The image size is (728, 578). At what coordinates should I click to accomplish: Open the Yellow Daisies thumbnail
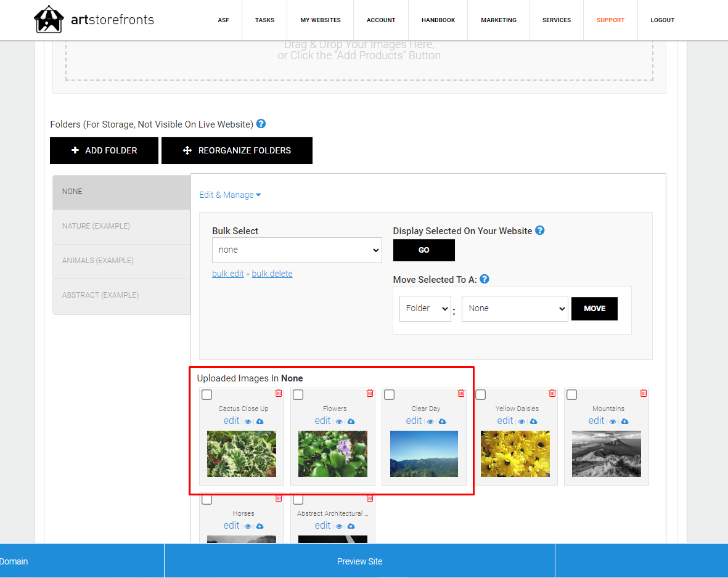pyautogui.click(x=515, y=454)
